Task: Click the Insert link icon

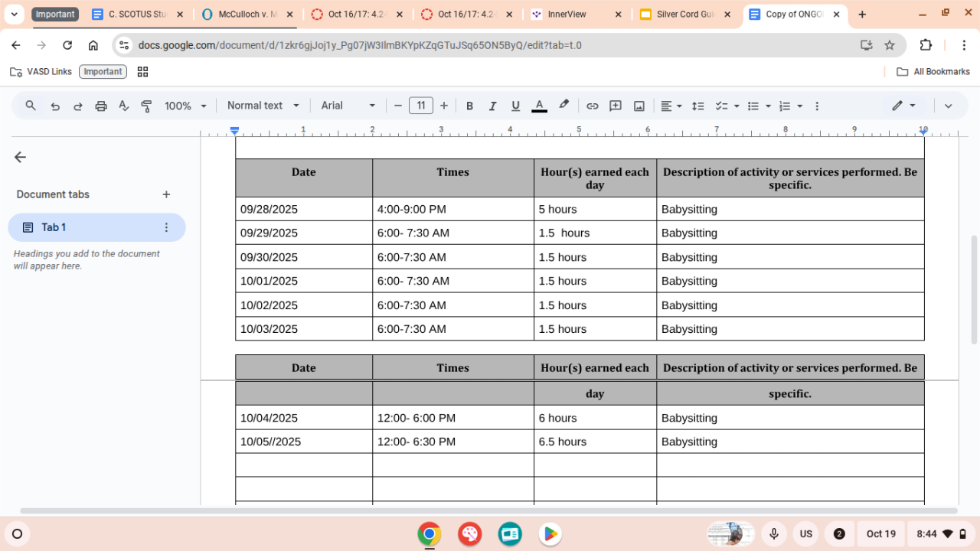Action: click(592, 106)
